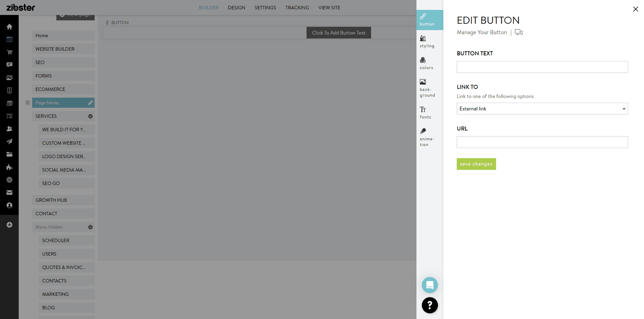Click the Zibster logo
Image resolution: width=644 pixels, height=319 pixels.
pos(21,7)
